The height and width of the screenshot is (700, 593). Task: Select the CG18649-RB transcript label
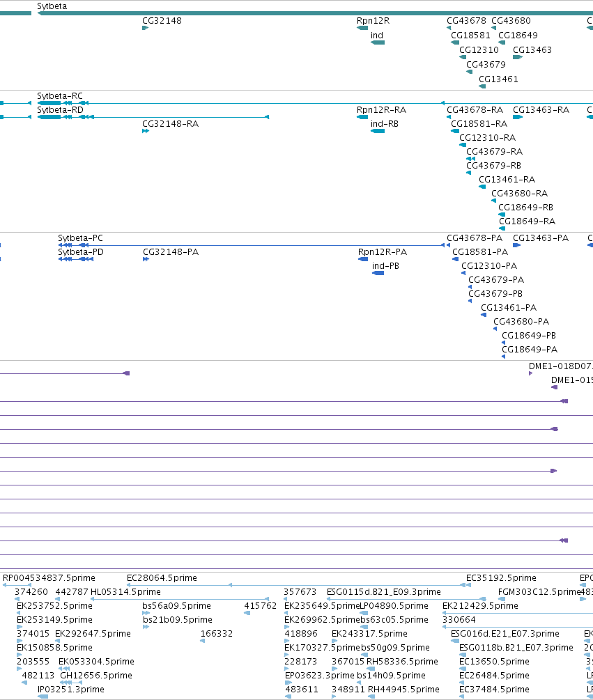pos(525,207)
